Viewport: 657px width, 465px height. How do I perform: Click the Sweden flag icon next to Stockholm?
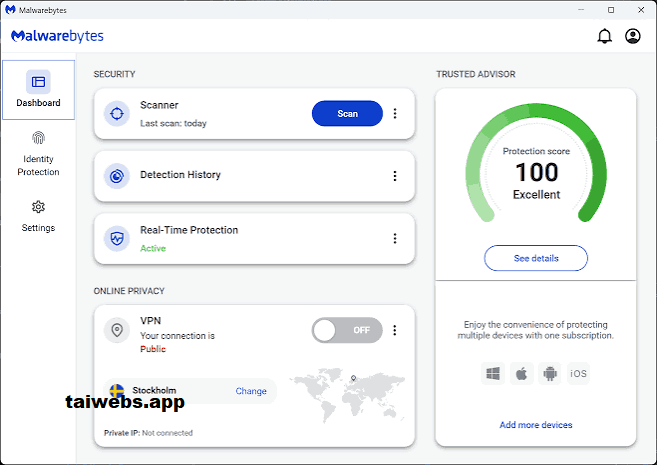tap(116, 390)
